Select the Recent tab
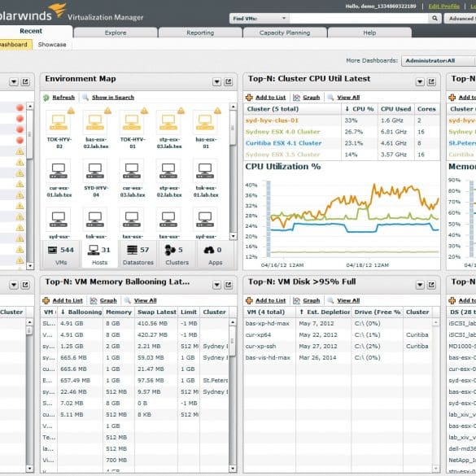476x476 pixels. (x=31, y=31)
